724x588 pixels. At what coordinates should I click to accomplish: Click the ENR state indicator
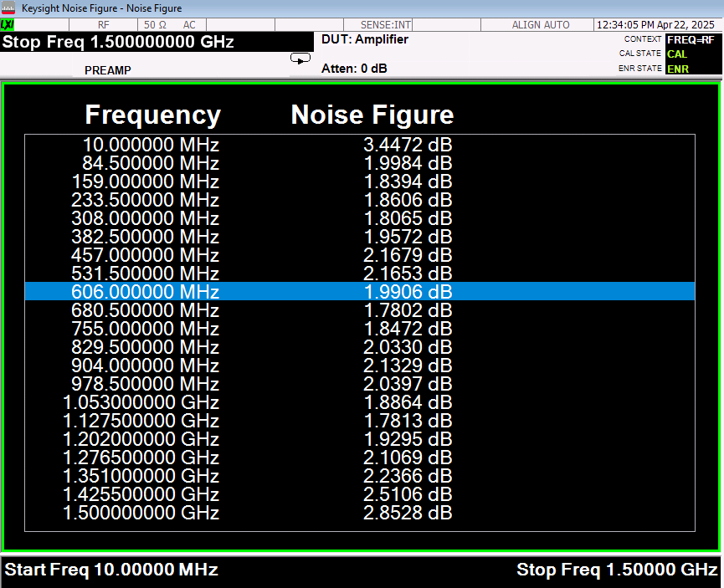(678, 69)
